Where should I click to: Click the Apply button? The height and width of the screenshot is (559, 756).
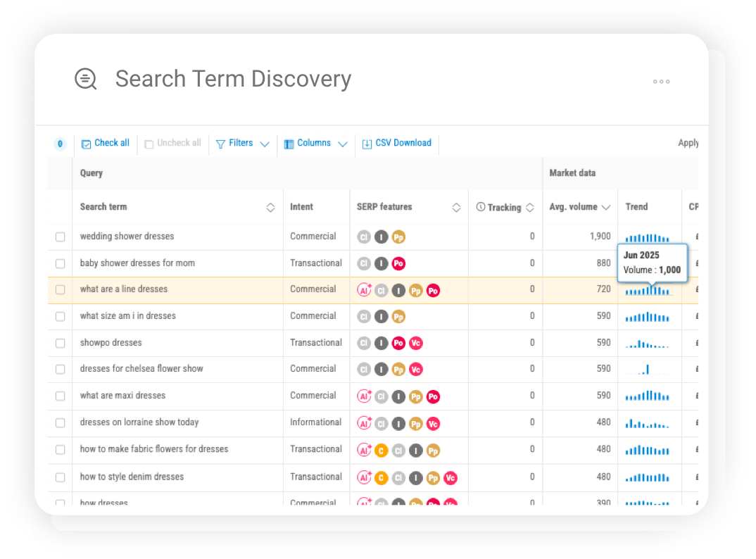click(688, 143)
